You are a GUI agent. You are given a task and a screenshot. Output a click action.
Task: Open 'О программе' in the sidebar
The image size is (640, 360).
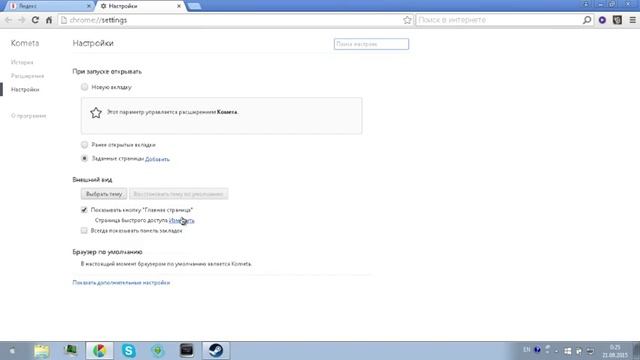tap(29, 116)
